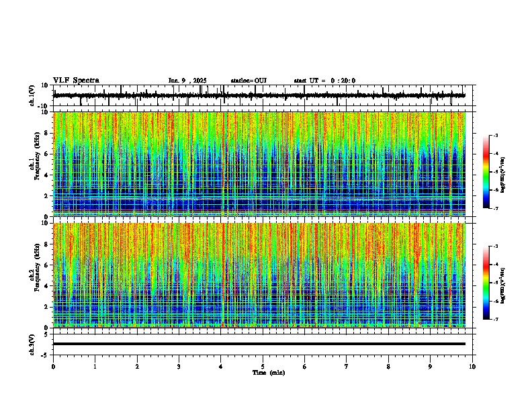Click the ch.1 colorbar "log(PSD)" label
The height and width of the screenshot is (411, 532).
click(x=502, y=175)
